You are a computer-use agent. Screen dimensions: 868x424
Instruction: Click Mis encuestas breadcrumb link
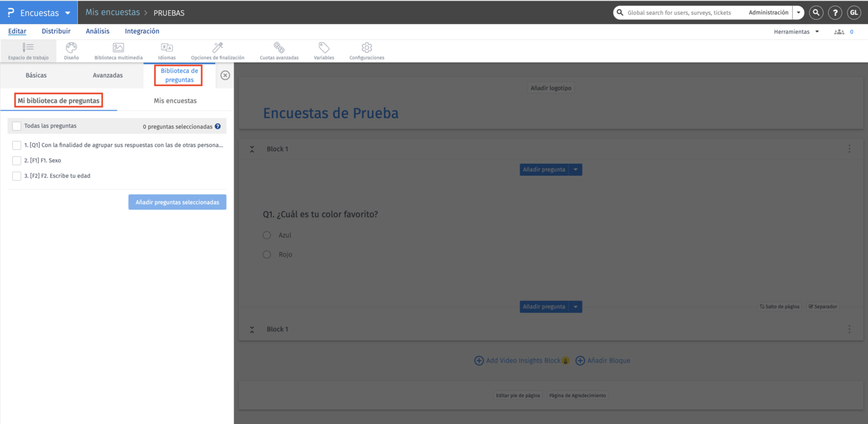click(x=113, y=12)
